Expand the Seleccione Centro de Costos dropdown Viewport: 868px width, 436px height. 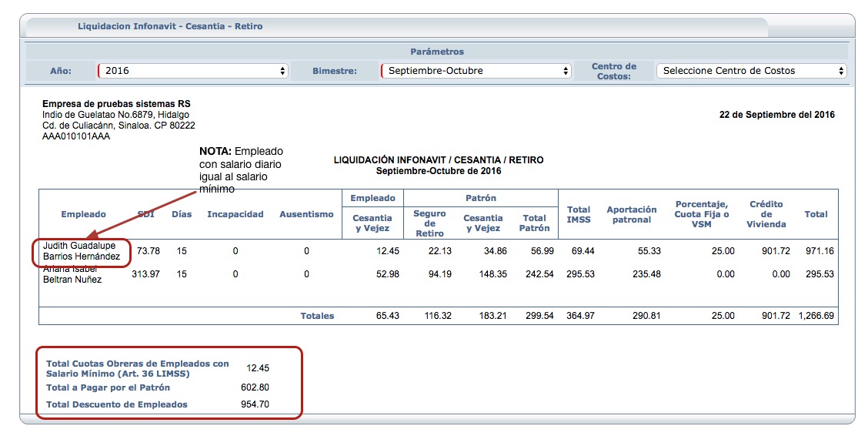click(x=751, y=71)
